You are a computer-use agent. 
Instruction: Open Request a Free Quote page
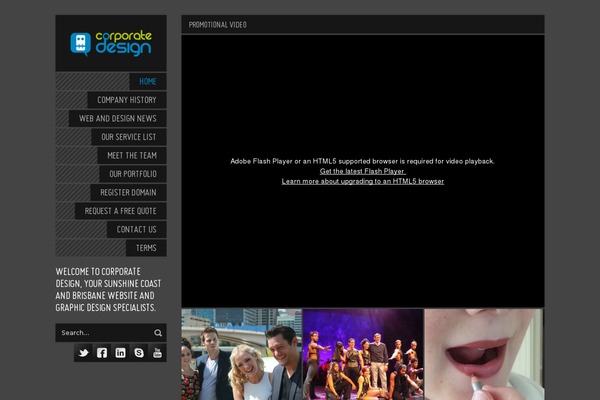pos(121,211)
